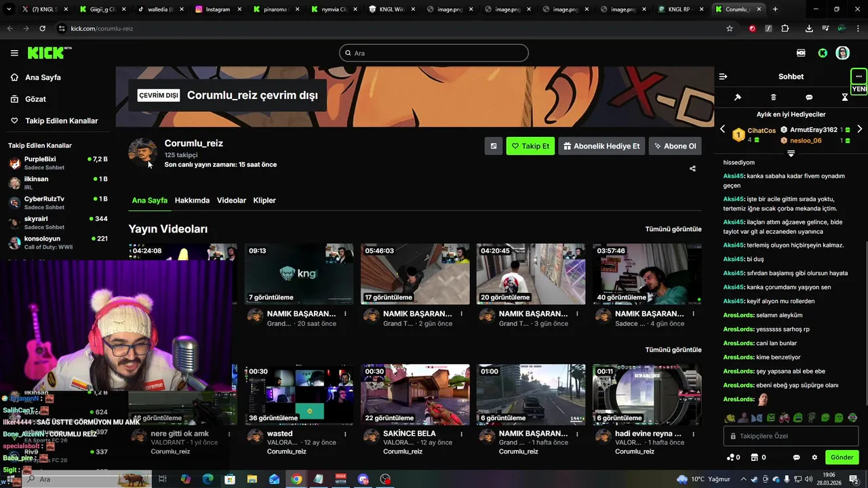Click the speech bubble icon below Sohbet
The image size is (868, 488).
click(809, 98)
